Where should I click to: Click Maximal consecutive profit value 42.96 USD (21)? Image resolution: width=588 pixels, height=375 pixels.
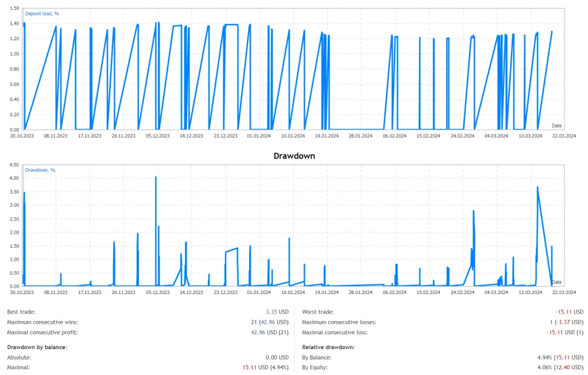(268, 332)
